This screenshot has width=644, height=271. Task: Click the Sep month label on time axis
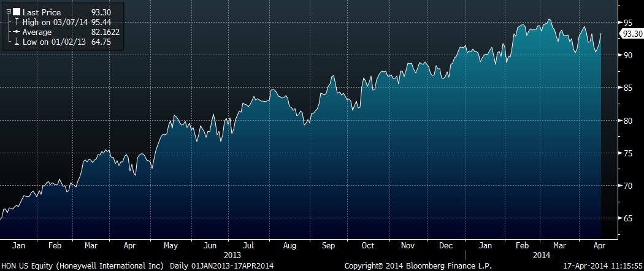[x=329, y=245]
